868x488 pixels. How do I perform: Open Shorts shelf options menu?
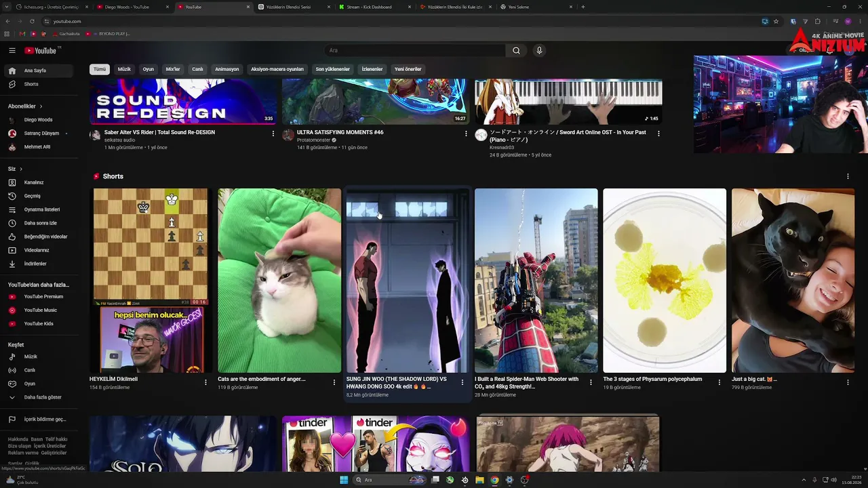click(x=848, y=176)
